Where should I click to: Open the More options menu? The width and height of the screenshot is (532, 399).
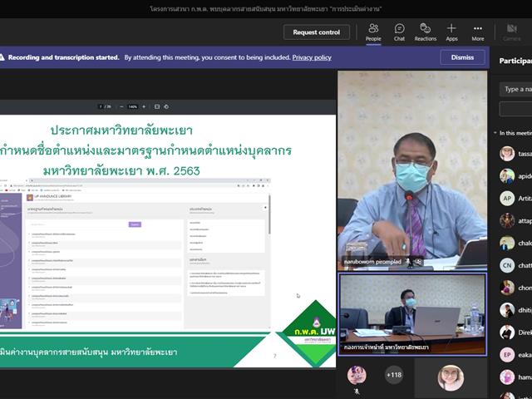click(x=478, y=32)
